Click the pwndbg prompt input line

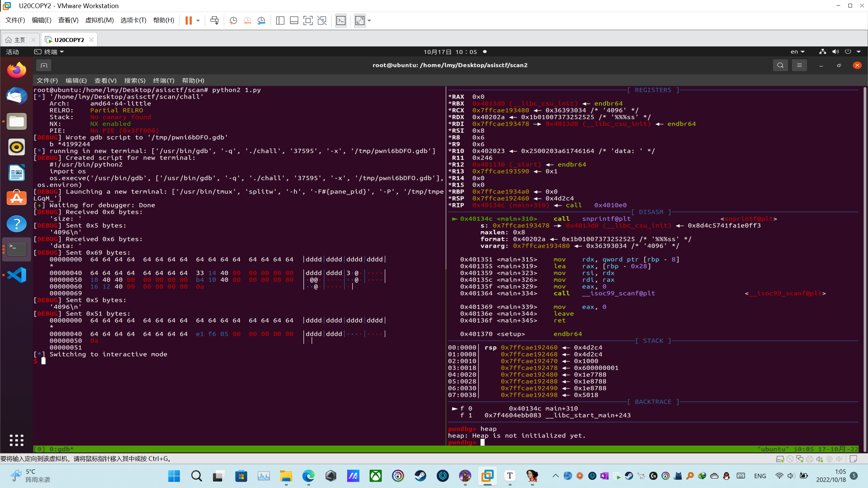(653, 442)
